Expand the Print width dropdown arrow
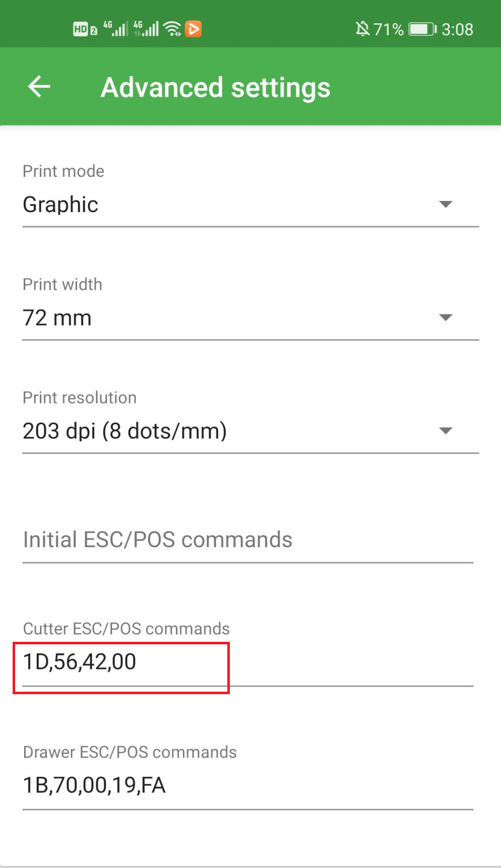501x868 pixels. pos(446,317)
